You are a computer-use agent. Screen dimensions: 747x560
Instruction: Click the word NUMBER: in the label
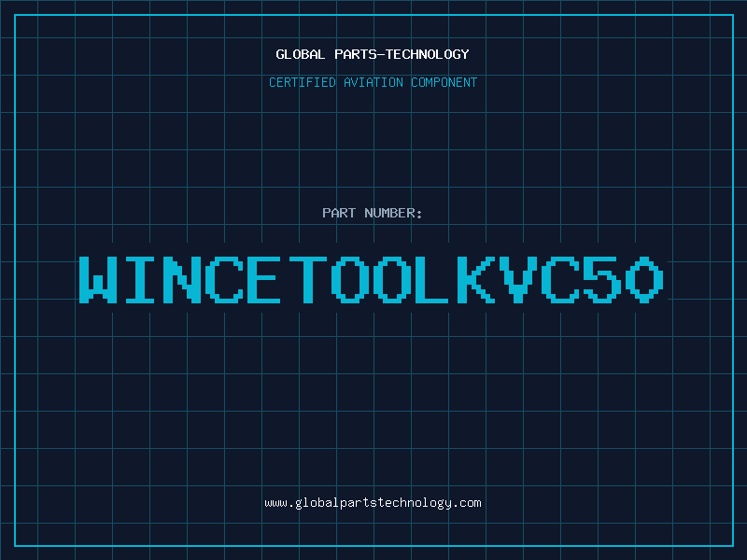tap(391, 213)
